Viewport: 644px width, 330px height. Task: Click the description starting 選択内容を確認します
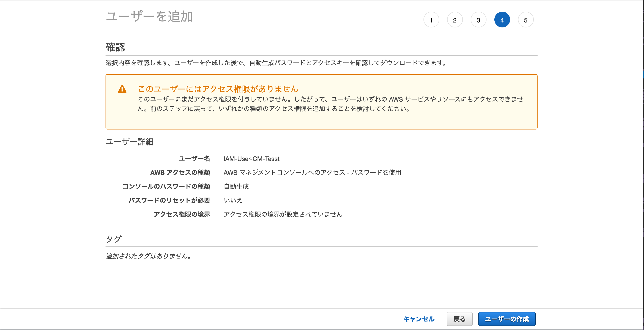(x=276, y=63)
